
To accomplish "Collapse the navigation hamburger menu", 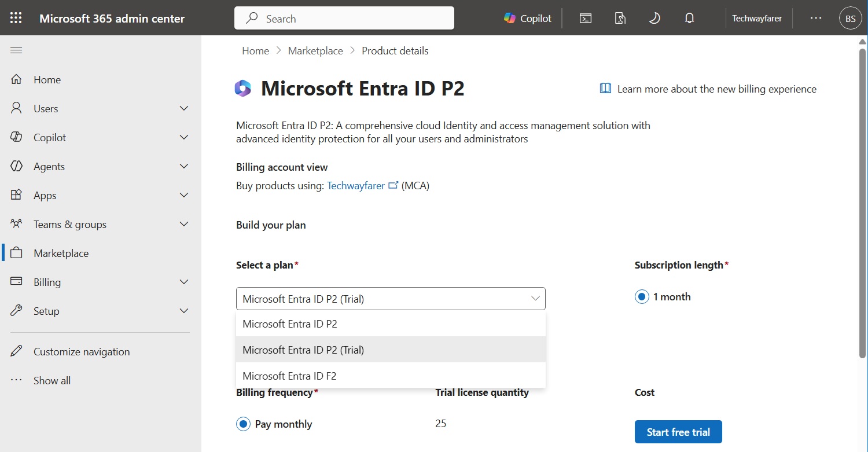I will click(16, 50).
